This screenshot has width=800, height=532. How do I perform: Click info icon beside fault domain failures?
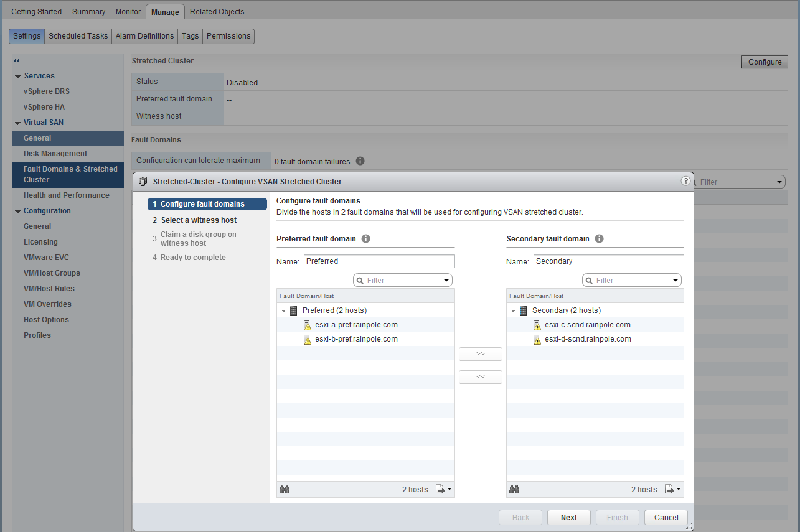point(360,161)
